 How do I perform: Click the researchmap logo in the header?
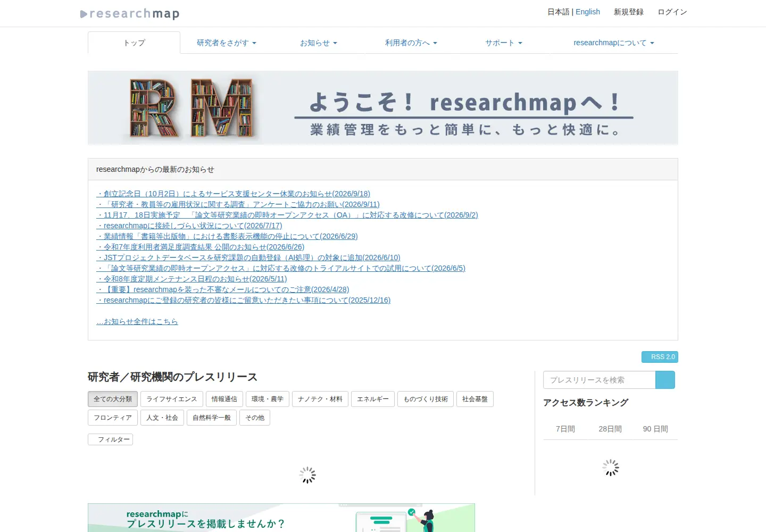coord(130,13)
